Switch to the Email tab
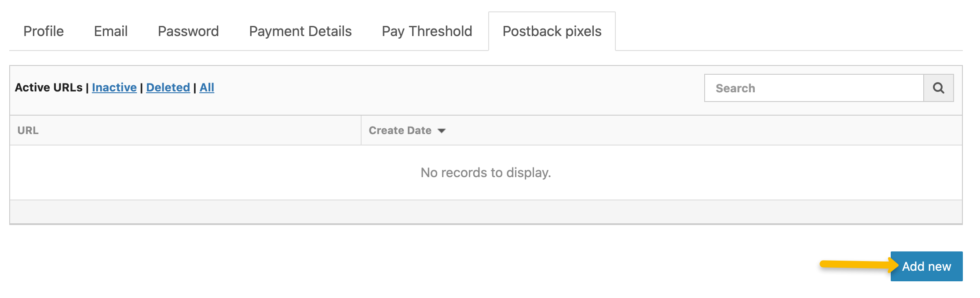 (111, 31)
